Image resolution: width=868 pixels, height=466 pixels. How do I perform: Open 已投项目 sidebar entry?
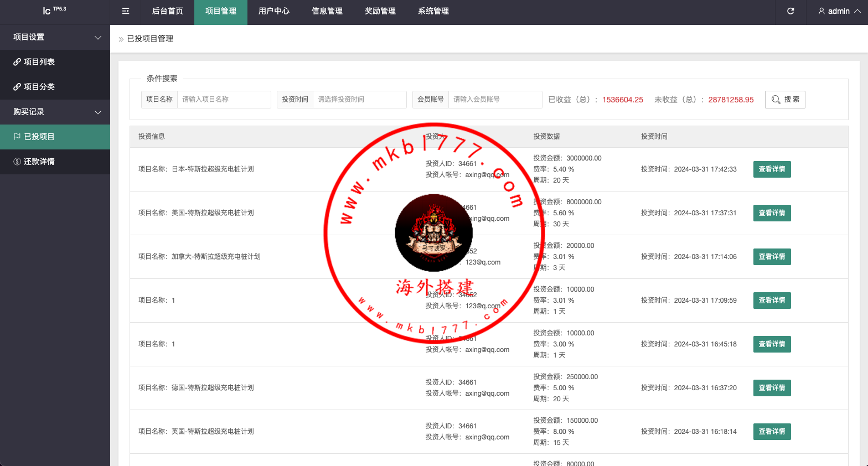55,137
